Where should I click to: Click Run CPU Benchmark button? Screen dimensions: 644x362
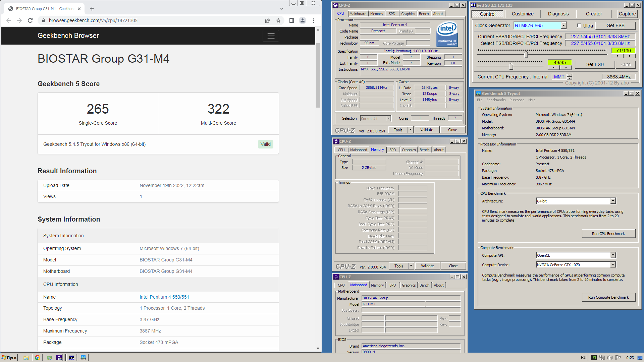(x=608, y=234)
